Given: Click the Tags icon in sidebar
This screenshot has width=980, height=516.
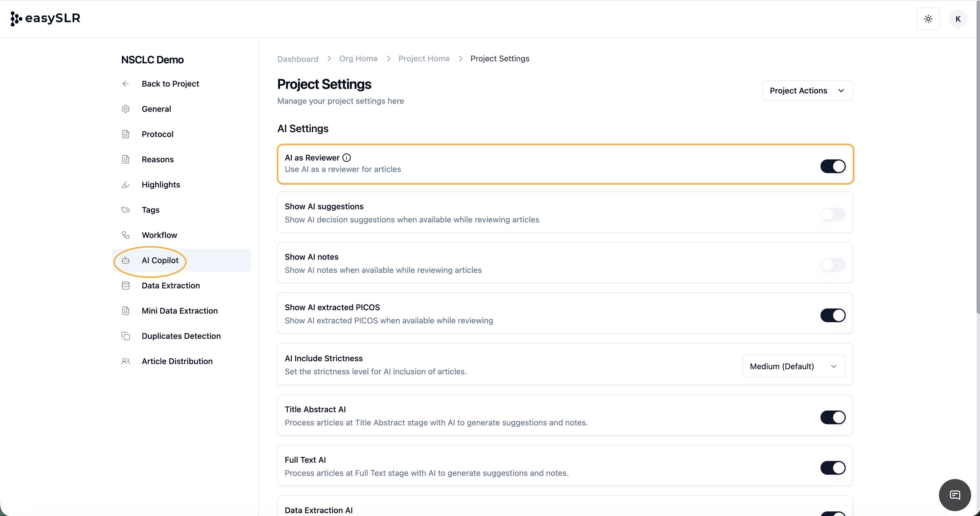Looking at the screenshot, I should (x=126, y=210).
